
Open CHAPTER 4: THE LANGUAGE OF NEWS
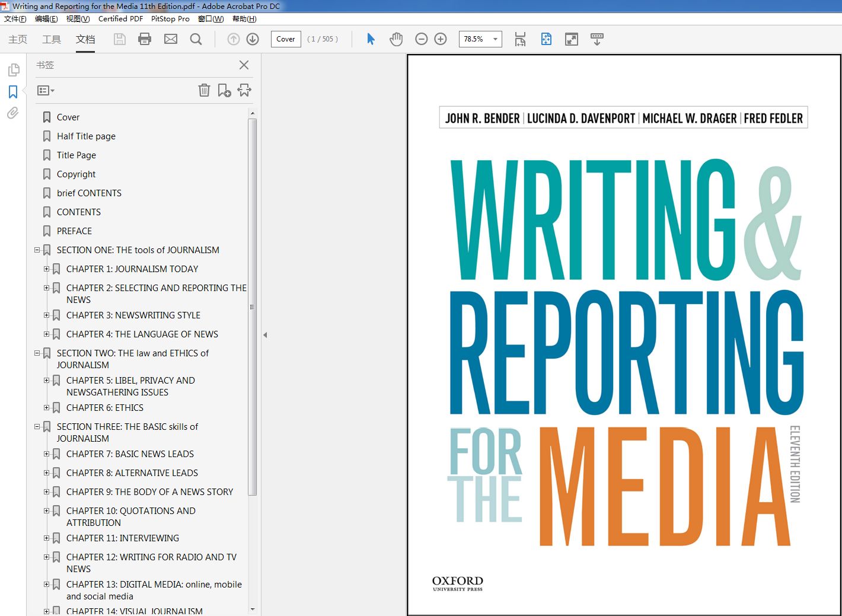tap(142, 334)
